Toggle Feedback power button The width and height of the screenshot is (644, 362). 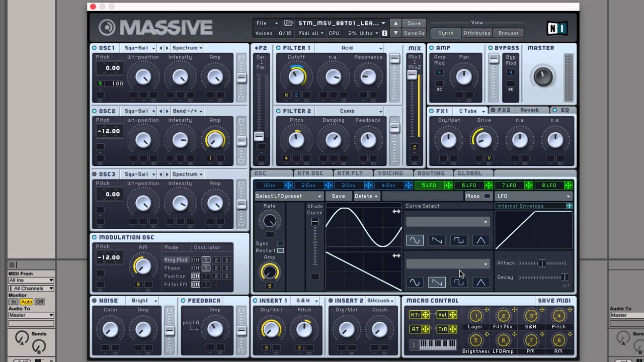[183, 301]
